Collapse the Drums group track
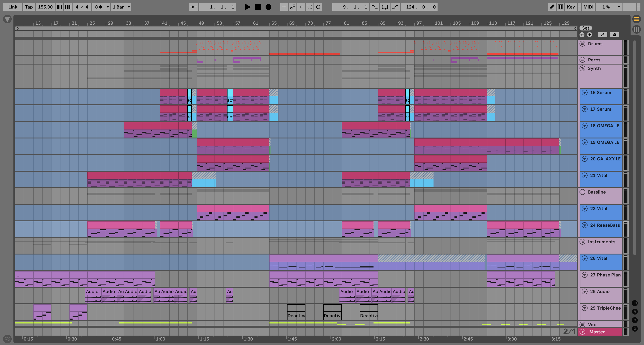This screenshot has height=345, width=644. (582, 44)
